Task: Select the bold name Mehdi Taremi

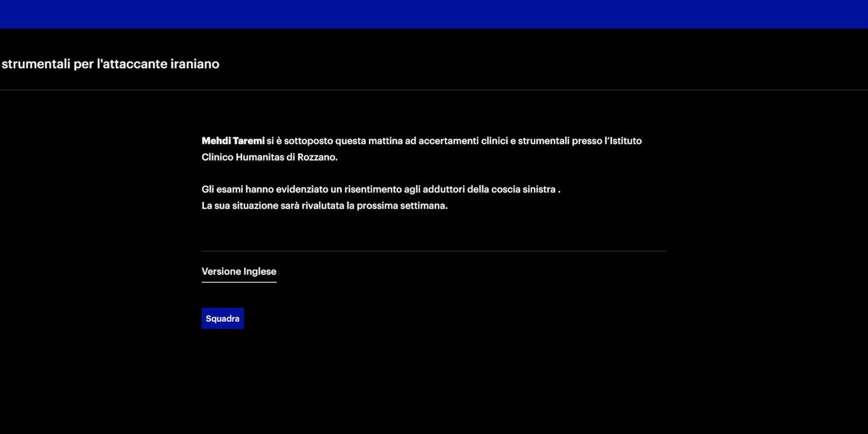Action: (x=233, y=141)
